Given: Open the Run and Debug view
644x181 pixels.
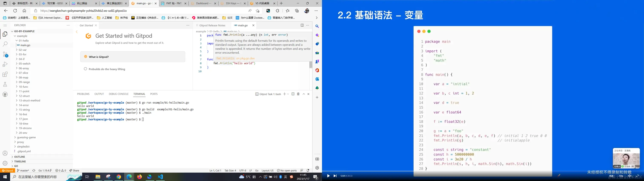Looking at the screenshot, I should tap(5, 64).
